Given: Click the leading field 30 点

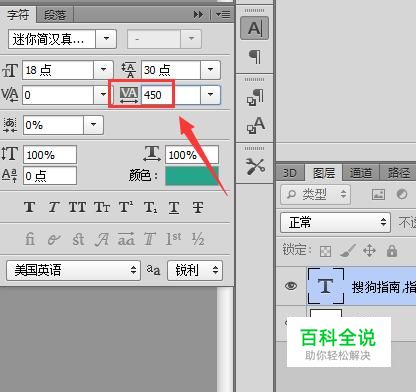Looking at the screenshot, I should (171, 70).
